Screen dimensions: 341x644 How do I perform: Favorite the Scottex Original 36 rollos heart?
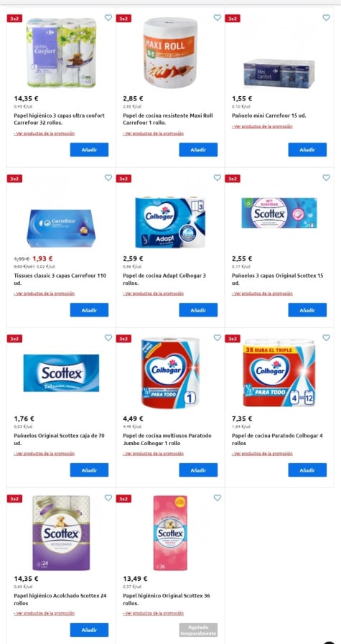[218, 498]
